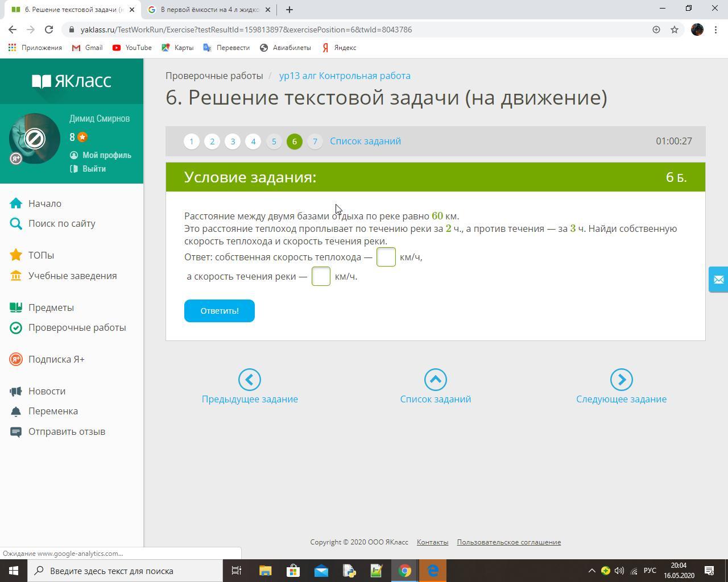This screenshot has width=728, height=582.
Task: Open the mail envelope side widget
Action: (x=718, y=280)
